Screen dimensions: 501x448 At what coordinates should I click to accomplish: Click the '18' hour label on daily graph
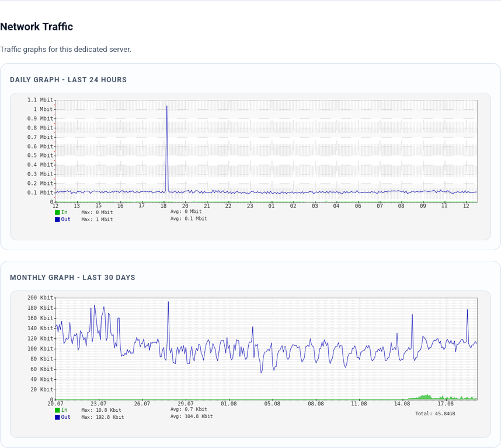click(x=163, y=206)
